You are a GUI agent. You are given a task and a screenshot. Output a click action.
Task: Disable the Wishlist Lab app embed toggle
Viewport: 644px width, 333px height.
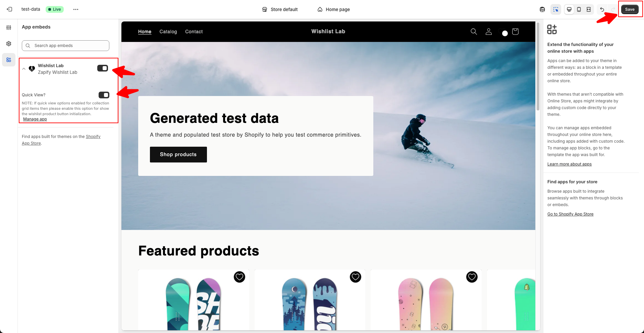(x=103, y=68)
